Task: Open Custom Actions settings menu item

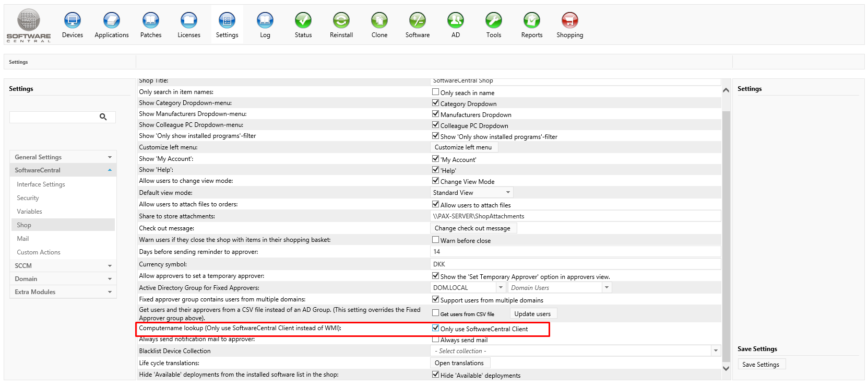Action: coord(39,252)
